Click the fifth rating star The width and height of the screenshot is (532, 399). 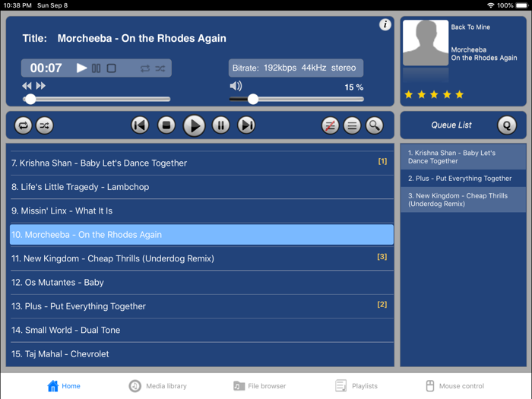[459, 94]
